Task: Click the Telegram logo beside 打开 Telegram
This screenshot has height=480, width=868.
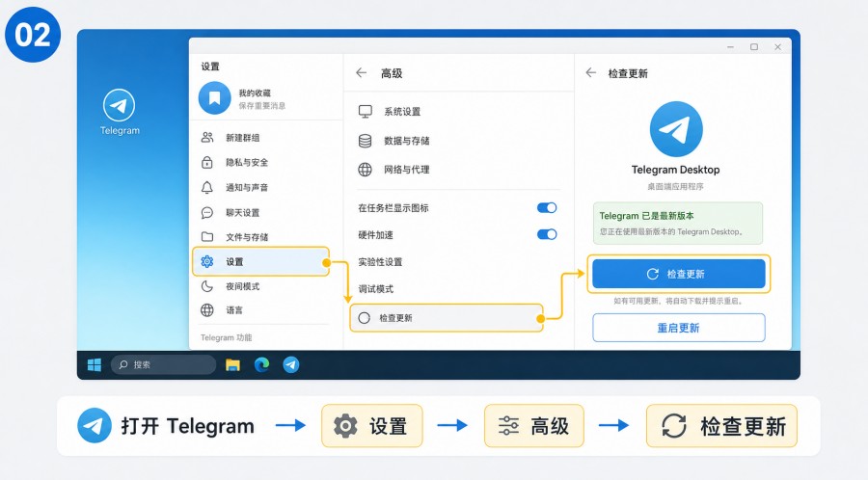Action: (x=95, y=425)
